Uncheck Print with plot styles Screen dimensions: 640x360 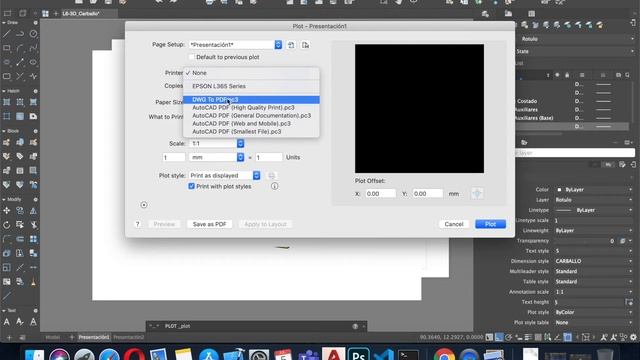click(191, 186)
